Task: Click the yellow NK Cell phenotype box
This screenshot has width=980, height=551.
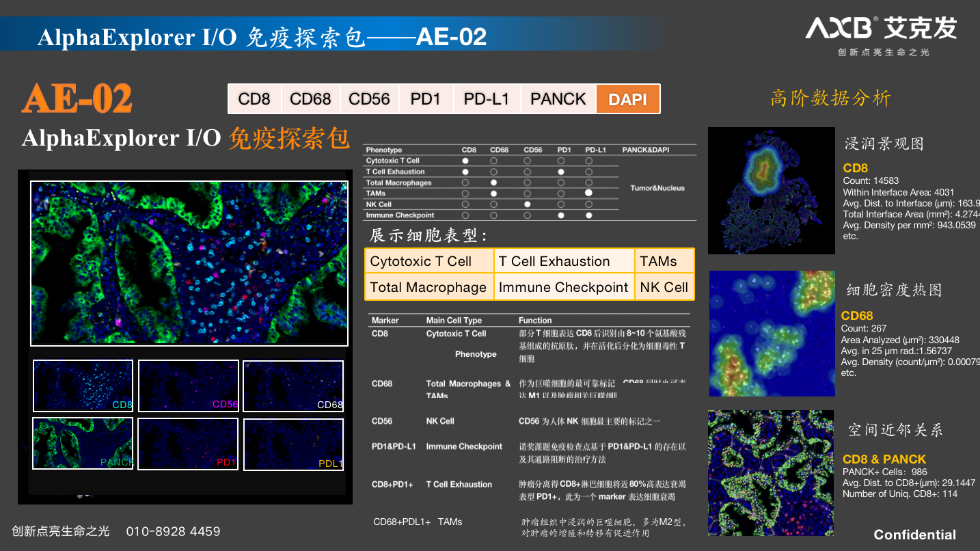Action: click(x=665, y=287)
